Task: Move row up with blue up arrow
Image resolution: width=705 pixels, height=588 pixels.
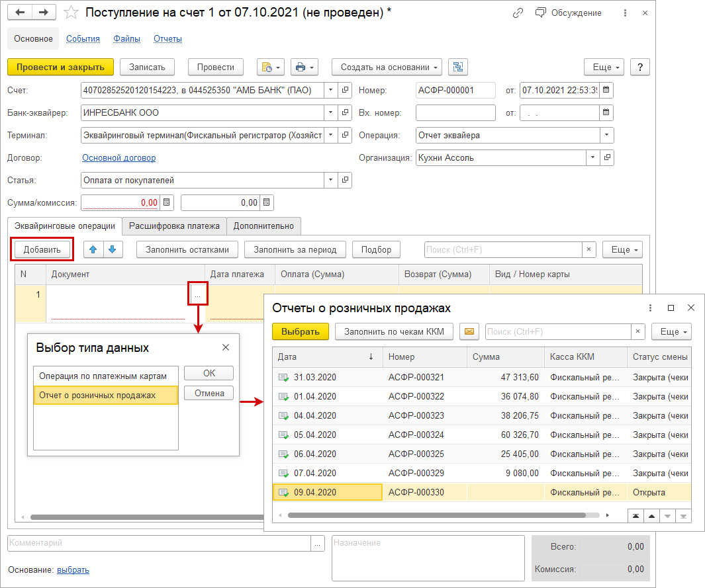Action: coord(93,249)
